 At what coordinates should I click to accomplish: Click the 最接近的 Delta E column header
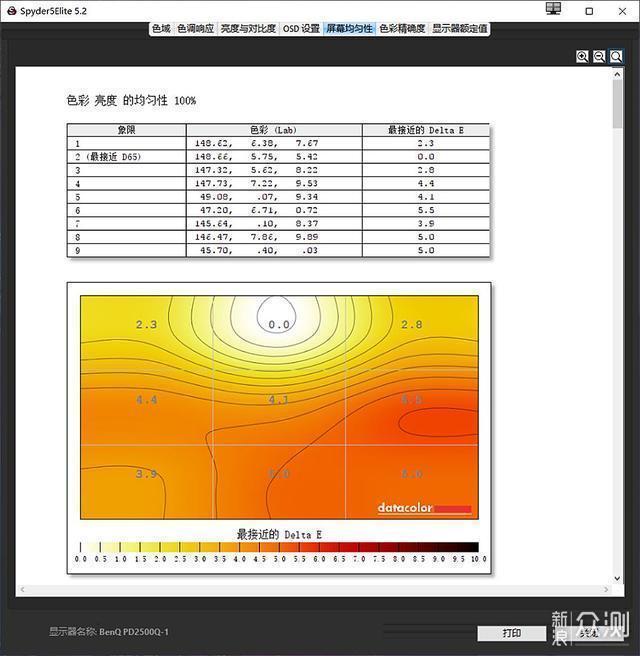pos(426,130)
